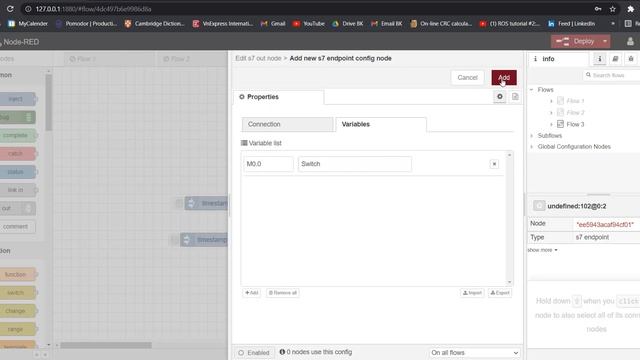
Task: Click the Search flows field
Action: click(611, 75)
